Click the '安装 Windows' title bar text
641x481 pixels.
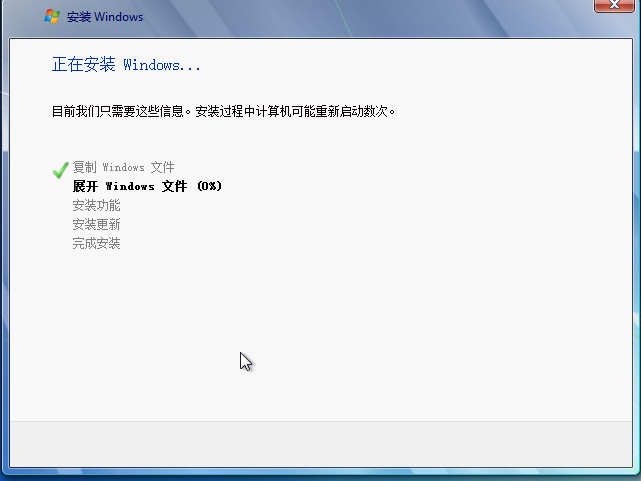click(x=105, y=17)
